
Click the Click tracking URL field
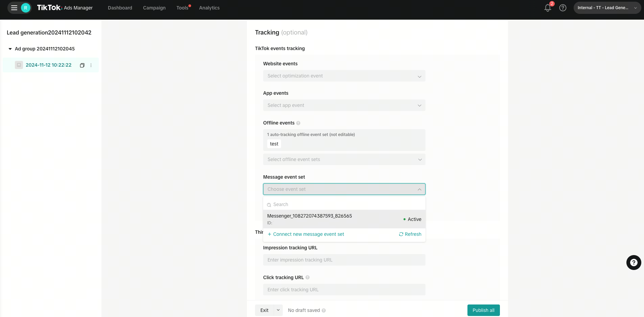point(344,290)
